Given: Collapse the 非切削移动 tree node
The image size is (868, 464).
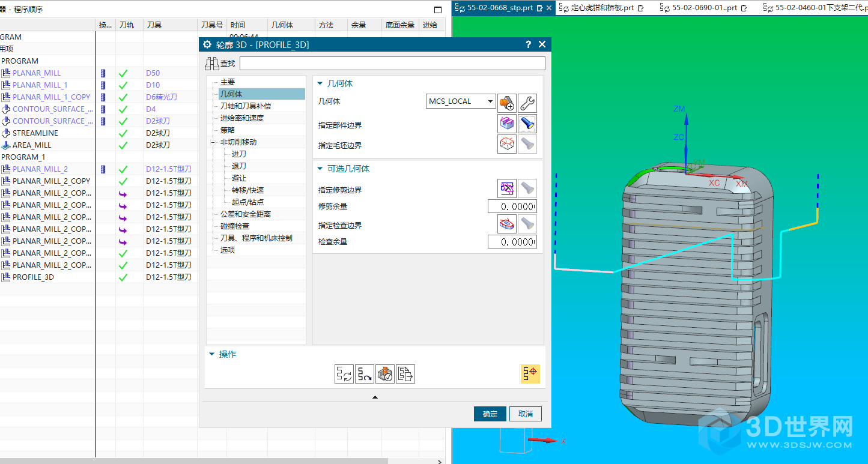Looking at the screenshot, I should pos(212,142).
